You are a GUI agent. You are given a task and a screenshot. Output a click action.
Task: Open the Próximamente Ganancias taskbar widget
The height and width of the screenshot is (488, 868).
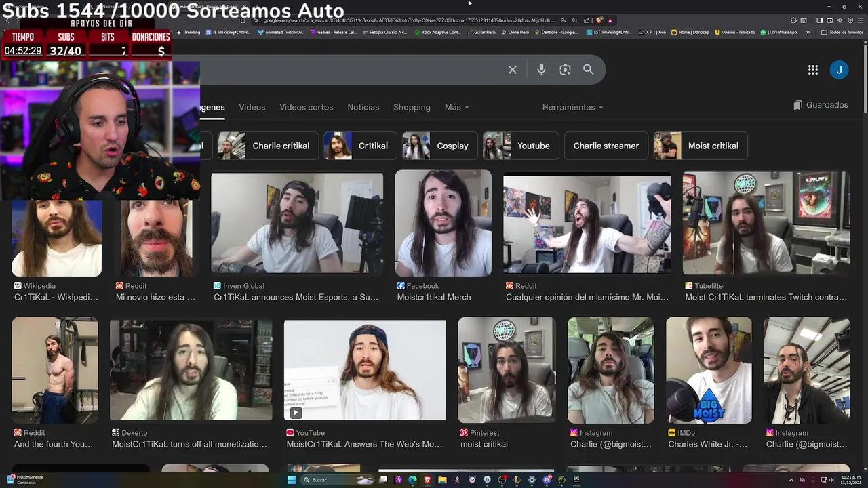[25, 480]
